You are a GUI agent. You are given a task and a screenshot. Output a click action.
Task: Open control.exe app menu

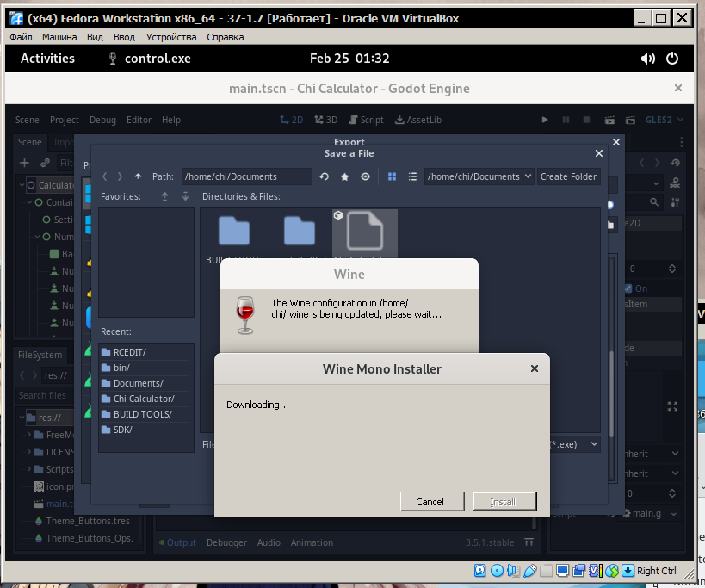click(x=150, y=59)
